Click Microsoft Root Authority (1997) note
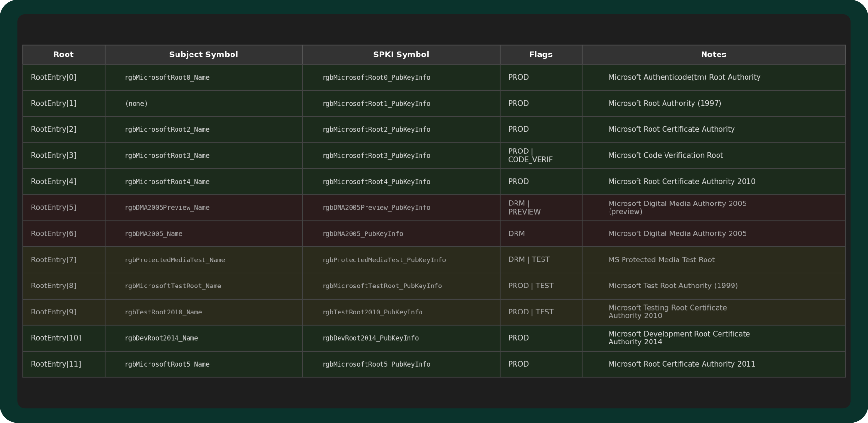868x423 pixels. click(x=665, y=103)
